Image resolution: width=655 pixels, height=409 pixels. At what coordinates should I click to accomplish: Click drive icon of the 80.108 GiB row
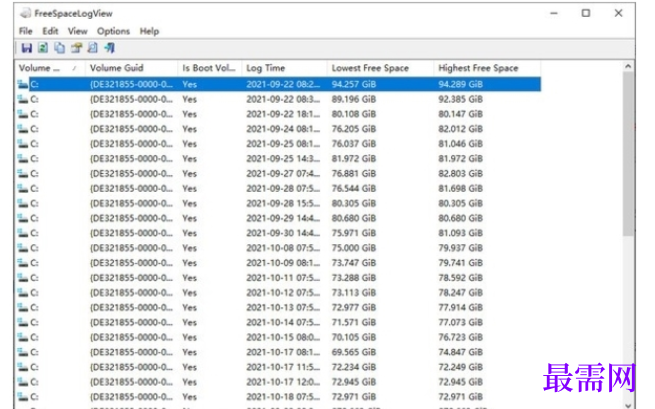pos(23,114)
